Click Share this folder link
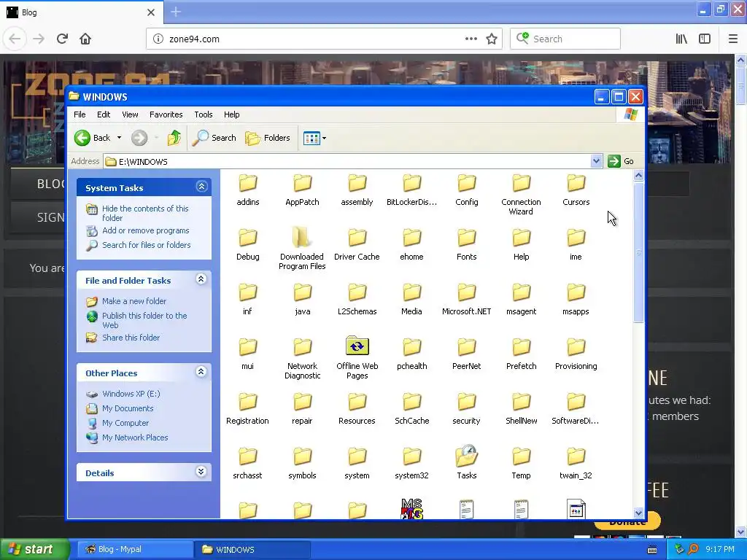The height and width of the screenshot is (560, 747). point(131,338)
